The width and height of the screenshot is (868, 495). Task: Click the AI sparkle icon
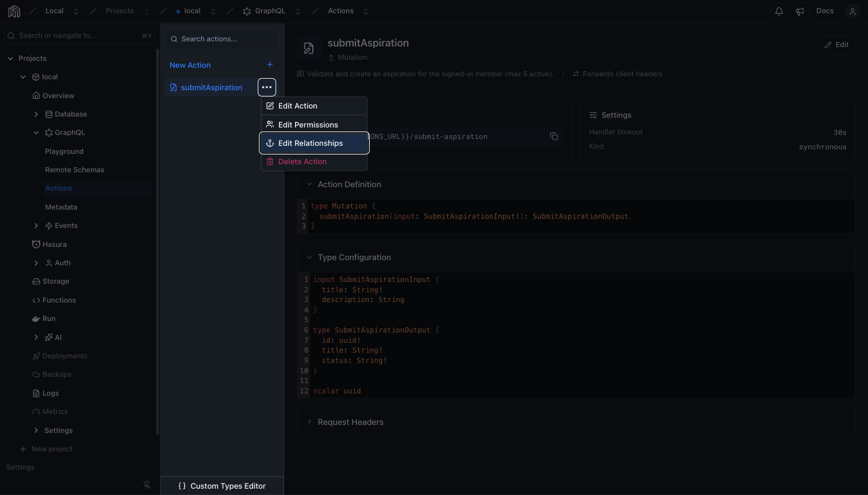(49, 337)
